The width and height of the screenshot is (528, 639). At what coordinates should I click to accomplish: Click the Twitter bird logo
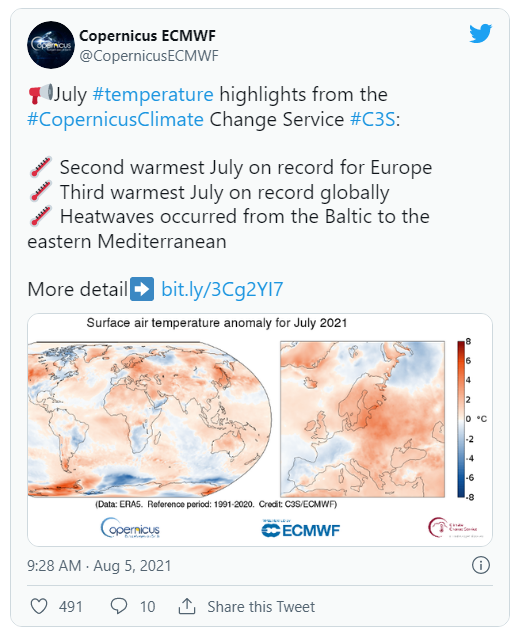481,33
